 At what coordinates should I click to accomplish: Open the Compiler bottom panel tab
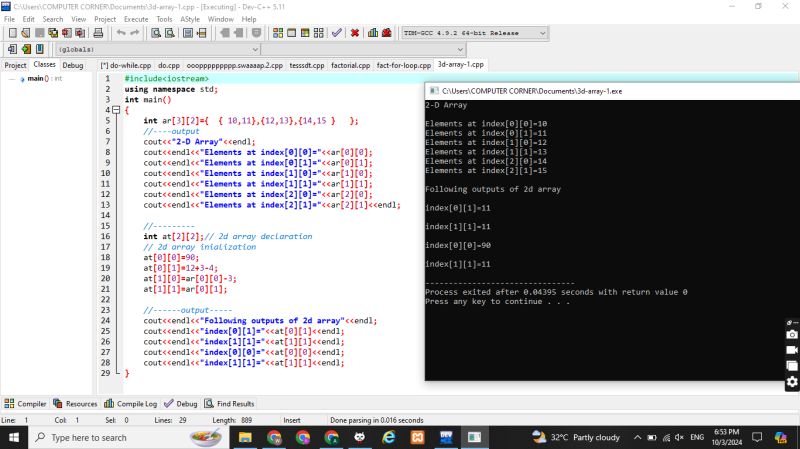pos(26,404)
